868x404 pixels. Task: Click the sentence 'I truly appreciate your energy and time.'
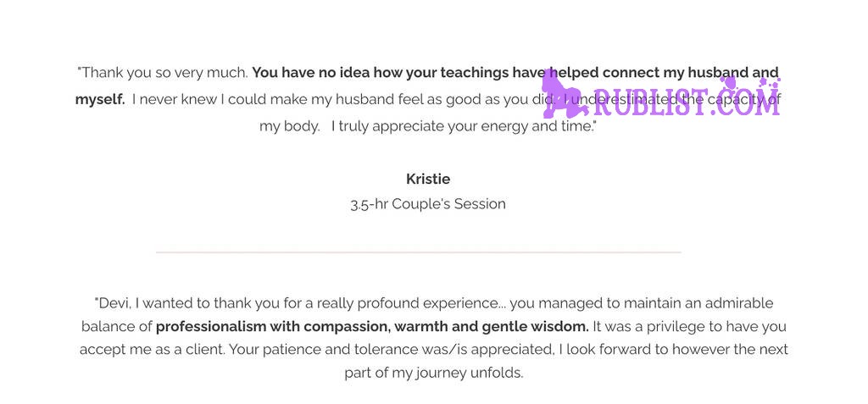464,126
